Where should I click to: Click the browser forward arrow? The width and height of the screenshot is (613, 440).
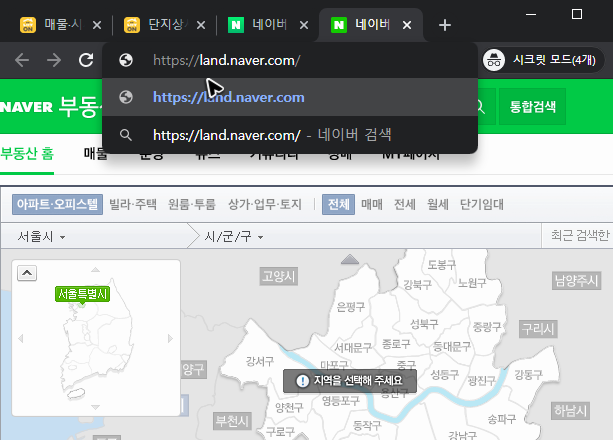(x=54, y=60)
